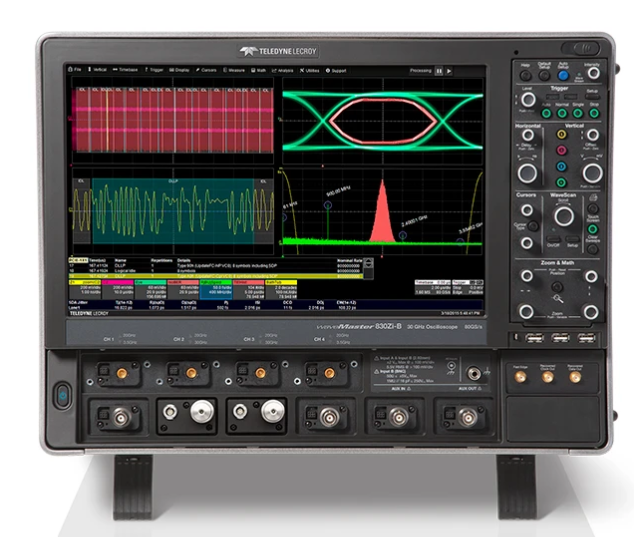The image size is (634, 537).
Task: Open the Timebase menu
Action: point(128,71)
